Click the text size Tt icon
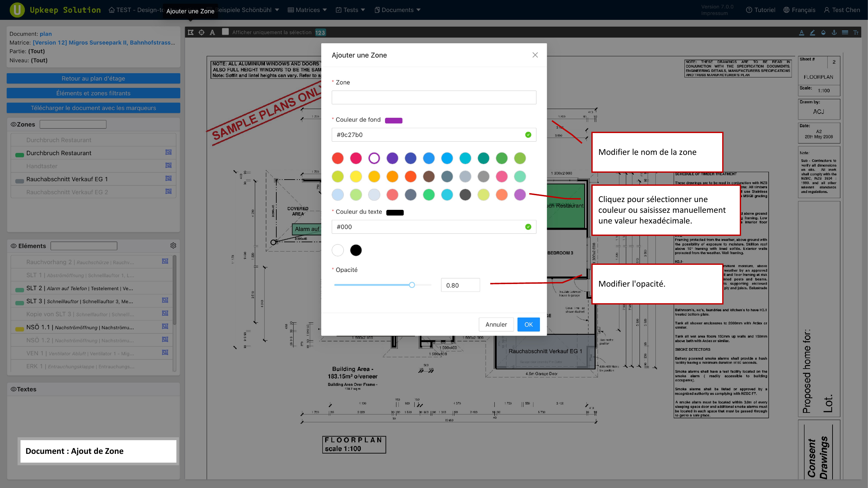This screenshot has height=488, width=868. click(856, 32)
